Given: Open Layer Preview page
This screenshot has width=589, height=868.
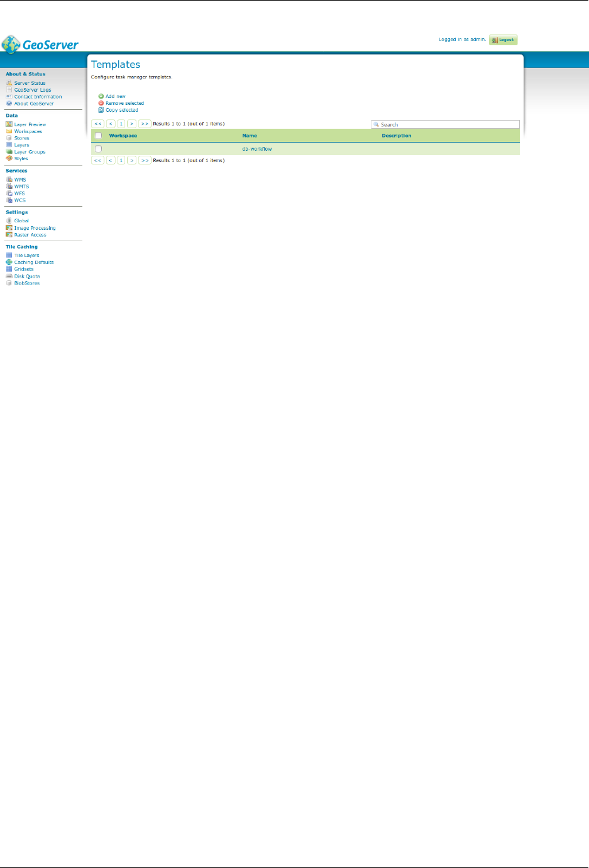Looking at the screenshot, I should tap(30, 124).
